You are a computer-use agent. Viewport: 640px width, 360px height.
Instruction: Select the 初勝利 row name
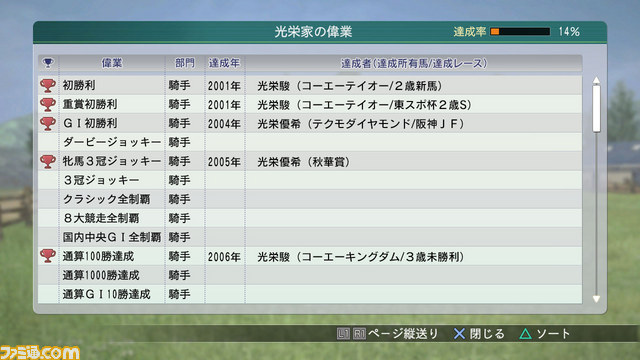point(79,85)
